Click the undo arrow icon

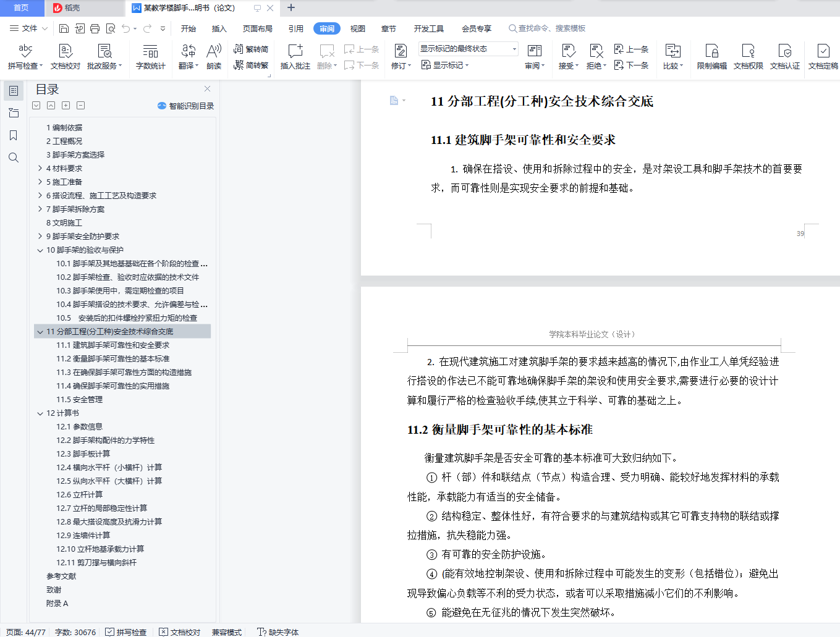[126, 28]
